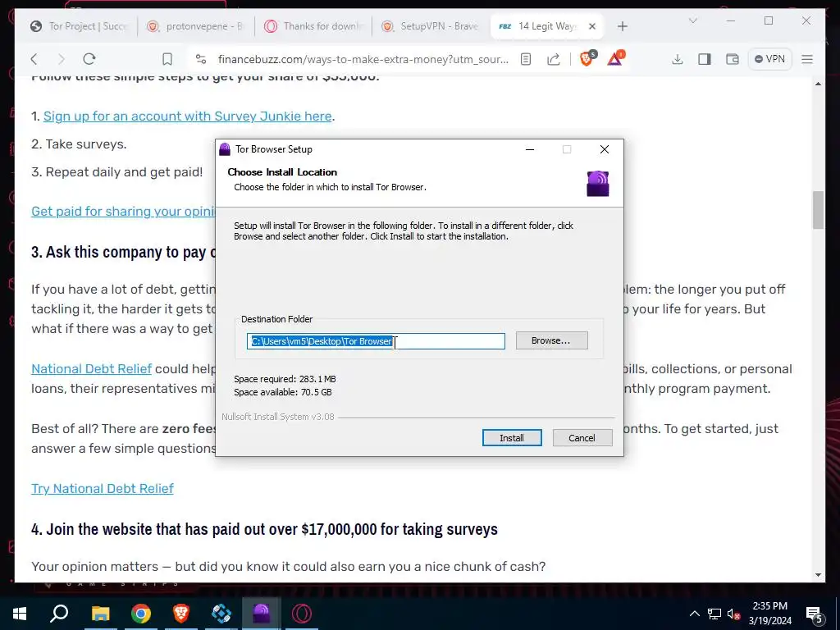Open the downloads icon in the toolbar
The image size is (840, 630).
point(677,59)
